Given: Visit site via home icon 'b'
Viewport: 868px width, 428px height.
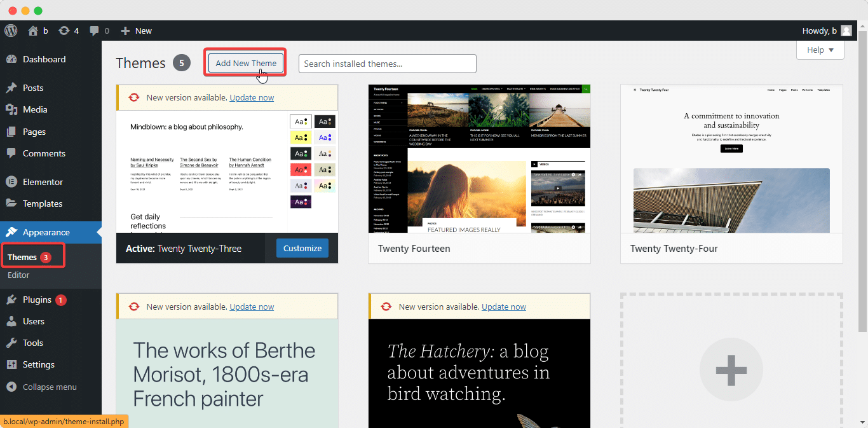Looking at the screenshot, I should point(37,31).
